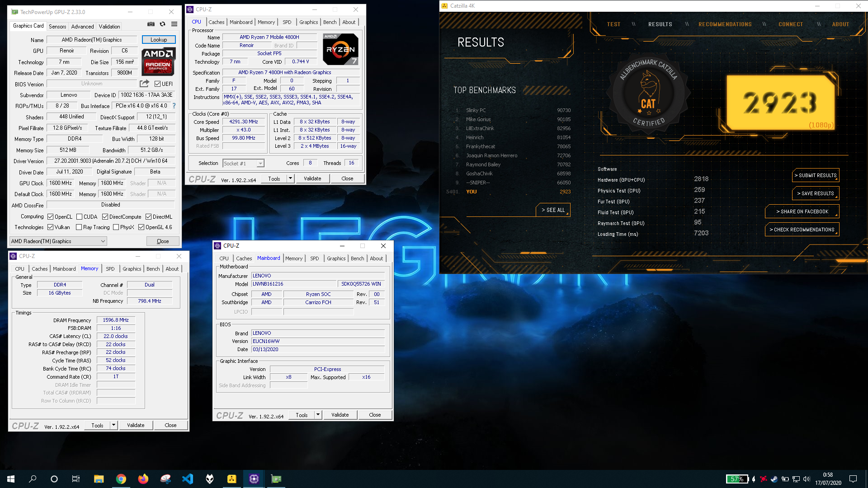Click bus interface question mark icon
Screen dimensions: 868x488
pos(174,106)
